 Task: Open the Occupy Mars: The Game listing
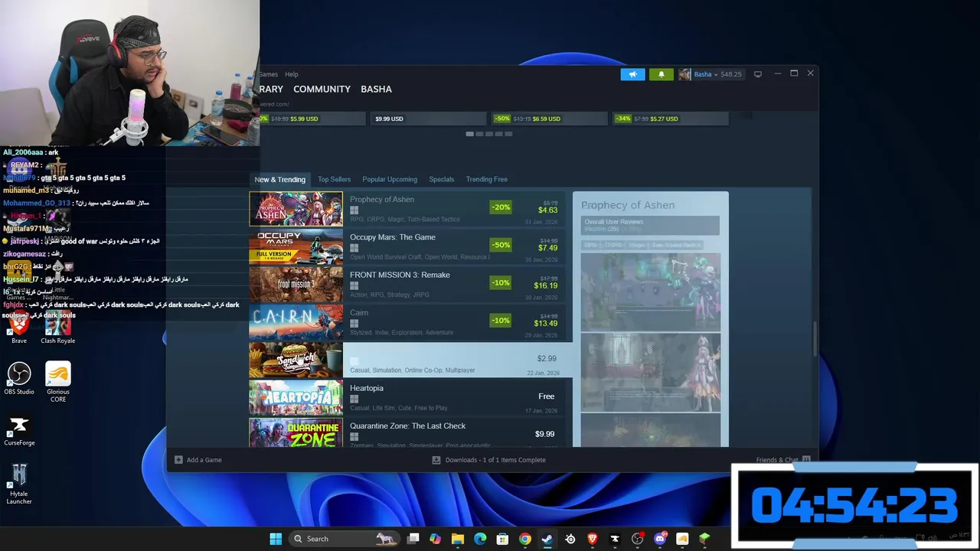(410, 246)
